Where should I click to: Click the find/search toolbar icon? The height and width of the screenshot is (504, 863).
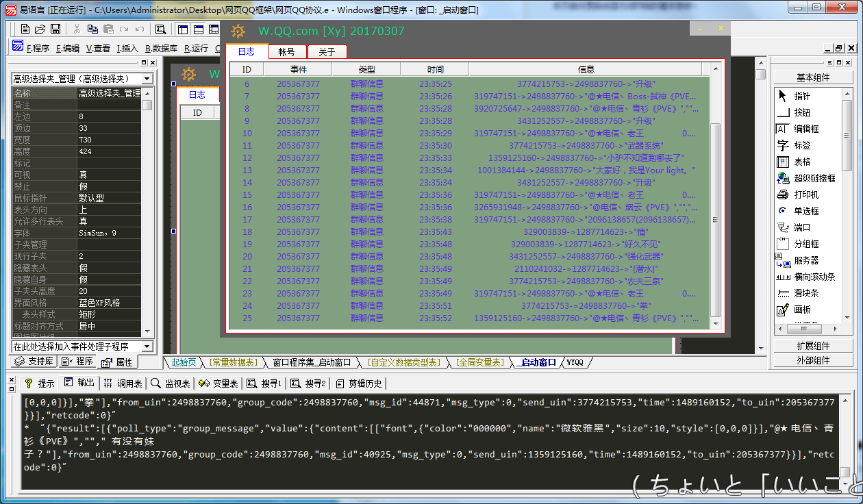160,29
